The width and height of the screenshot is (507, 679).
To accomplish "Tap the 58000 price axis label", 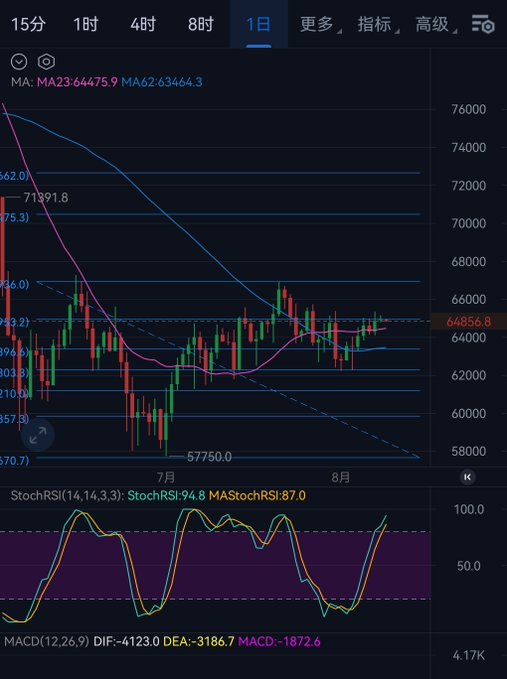I will pos(468,451).
